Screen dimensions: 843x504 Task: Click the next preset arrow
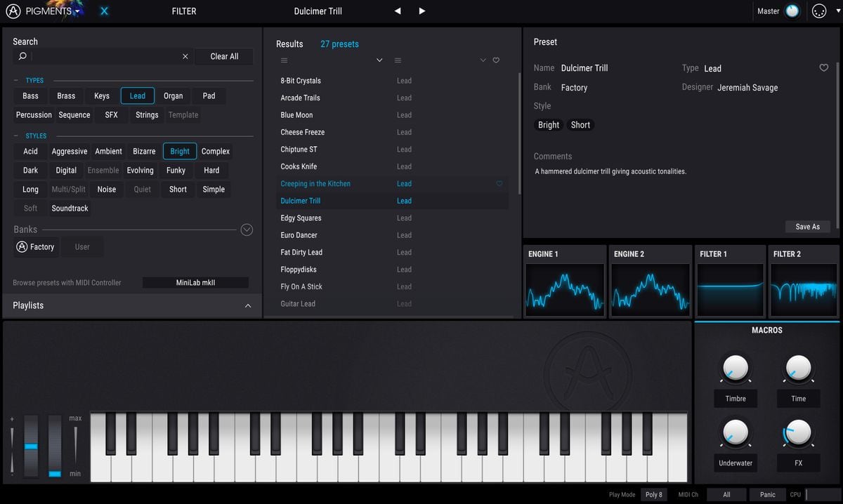click(421, 11)
